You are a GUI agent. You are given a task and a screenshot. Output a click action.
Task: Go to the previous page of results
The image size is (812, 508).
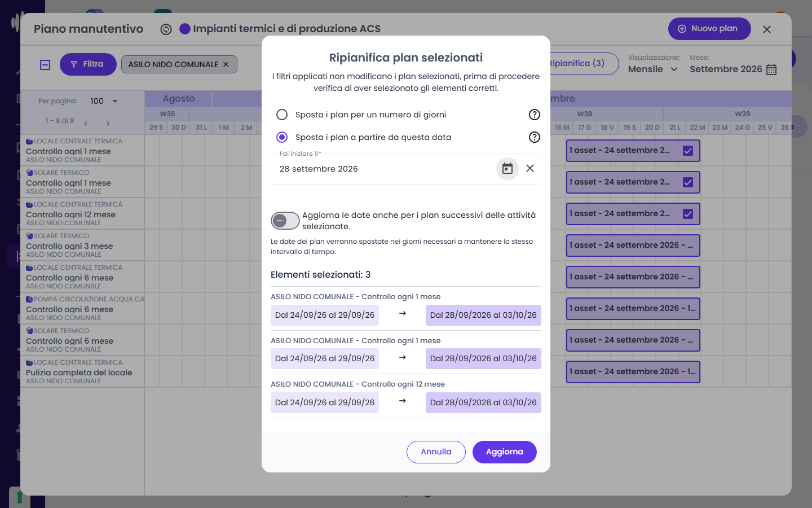coord(86,124)
